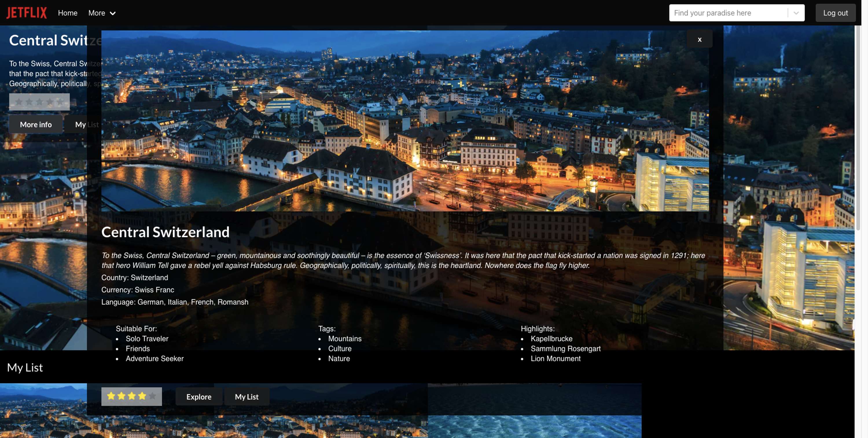Click the Explore button
The image size is (868, 438).
(199, 397)
